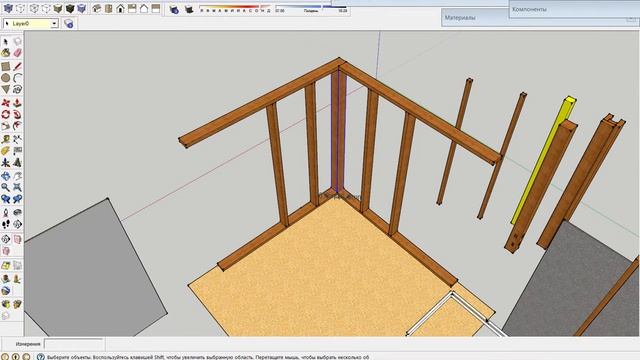Open the Shadow Settings dialog
The height and width of the screenshot is (360, 640).
click(174, 9)
